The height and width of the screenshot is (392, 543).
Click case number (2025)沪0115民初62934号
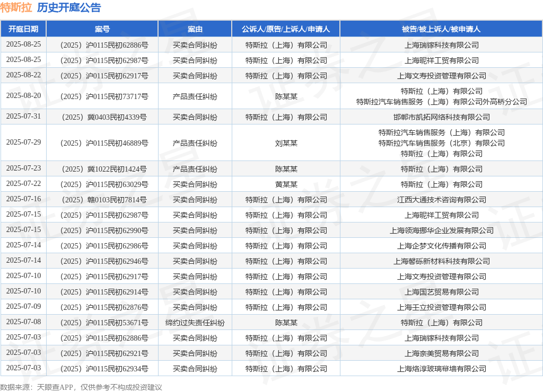click(x=104, y=369)
